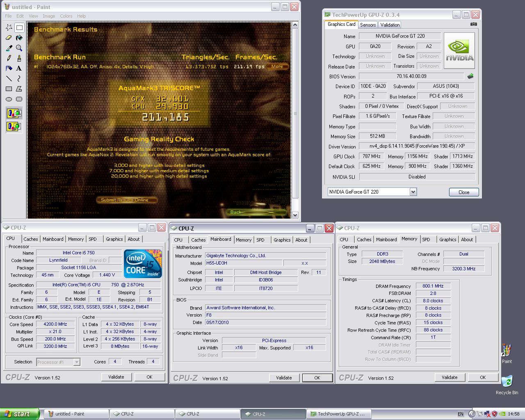
Task: Choose the Brush tool in Paint
Action: click(19, 58)
